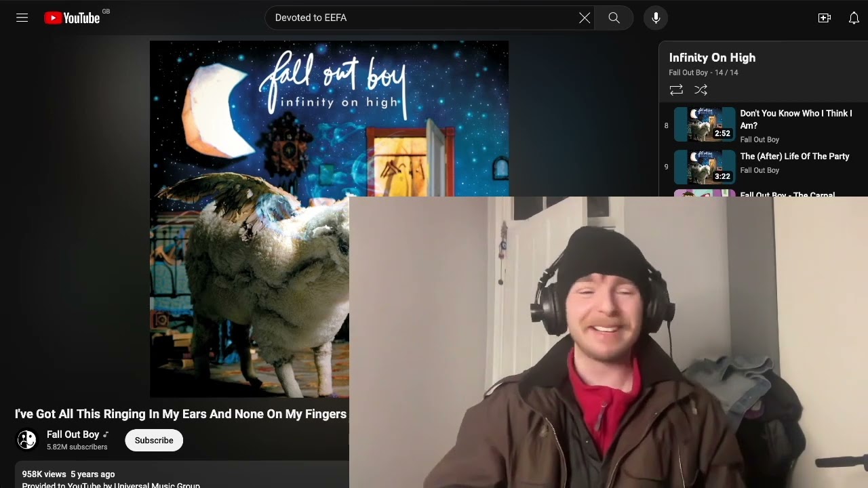Open the hamburger guide menu
The width and height of the screenshot is (868, 488).
[22, 18]
